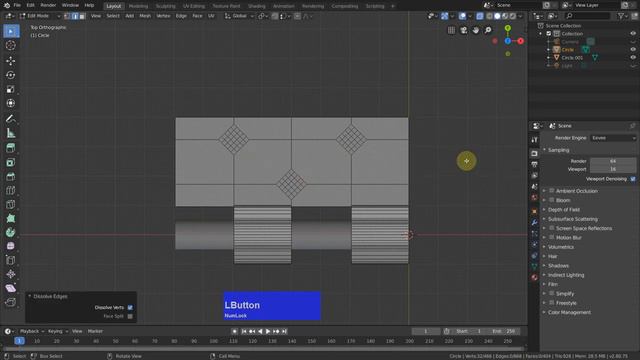Image resolution: width=640 pixels, height=360 pixels.
Task: Jump to timeline end frame
Action: [x=284, y=331]
